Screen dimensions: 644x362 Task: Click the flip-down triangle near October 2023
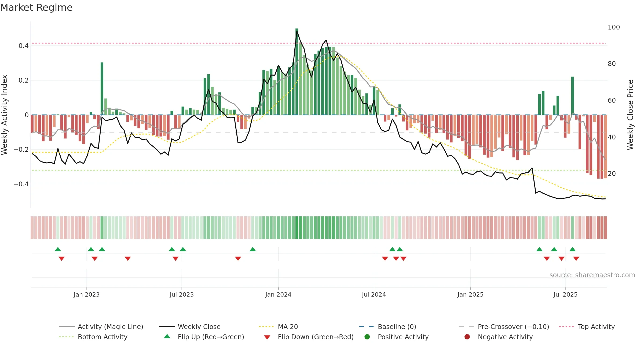(238, 258)
